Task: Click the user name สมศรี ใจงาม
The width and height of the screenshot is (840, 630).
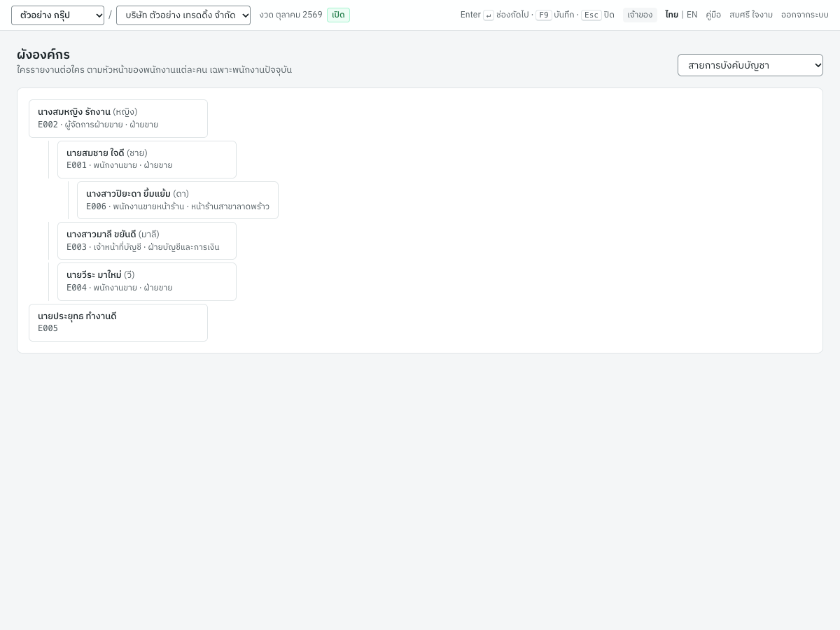Action: click(x=751, y=15)
